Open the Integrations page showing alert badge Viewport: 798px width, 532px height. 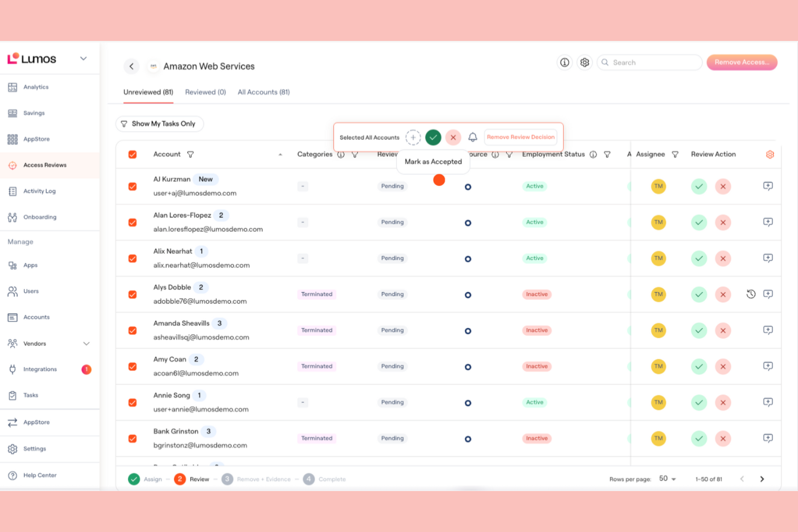[40, 369]
